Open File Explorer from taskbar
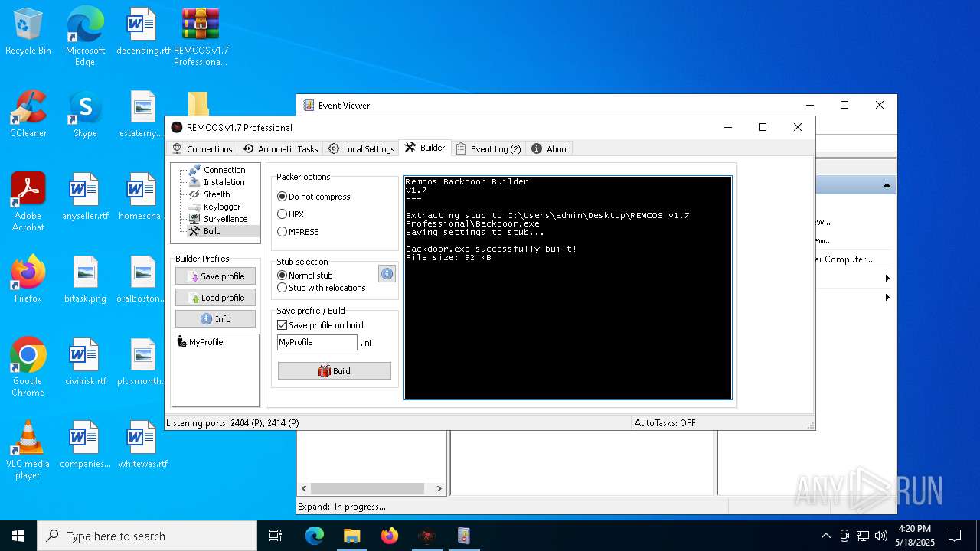The height and width of the screenshot is (551, 980). (352, 536)
